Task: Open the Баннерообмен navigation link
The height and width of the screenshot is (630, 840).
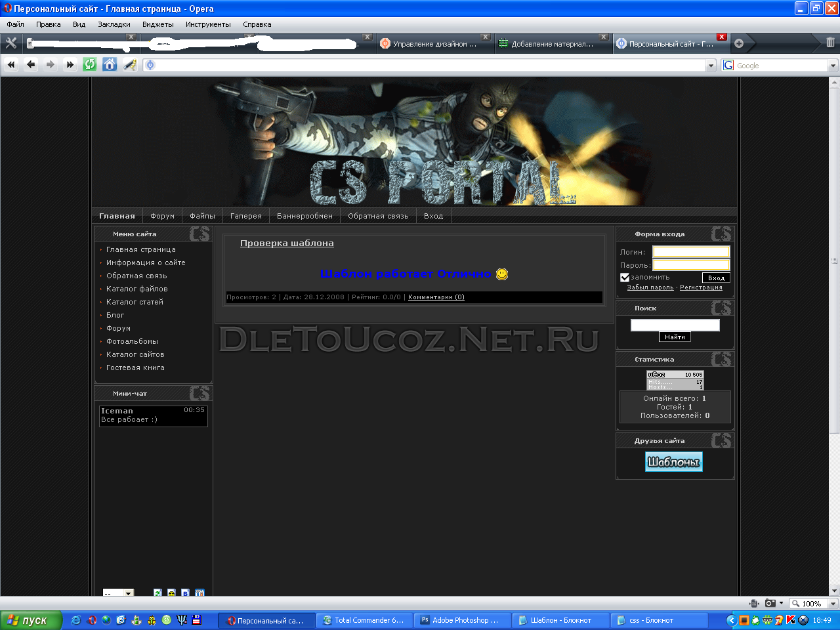Action: 304,216
